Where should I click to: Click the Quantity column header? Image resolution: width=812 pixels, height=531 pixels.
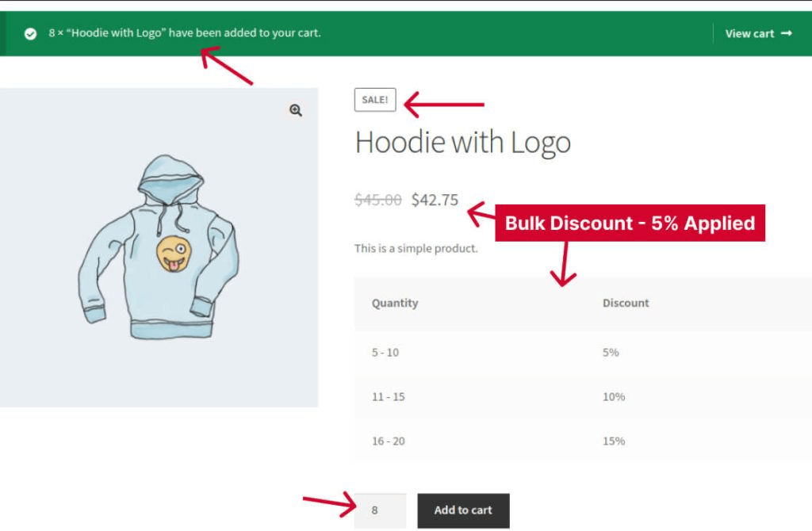click(x=395, y=303)
